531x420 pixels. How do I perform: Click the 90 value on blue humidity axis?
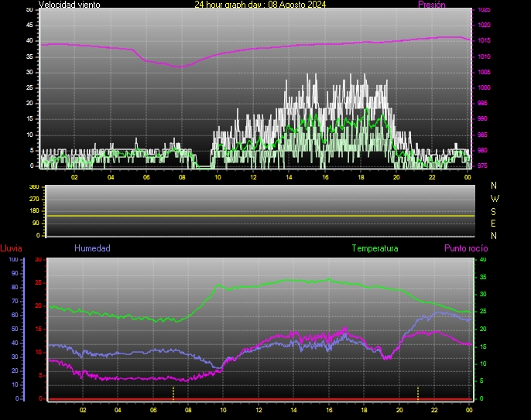[15, 273]
